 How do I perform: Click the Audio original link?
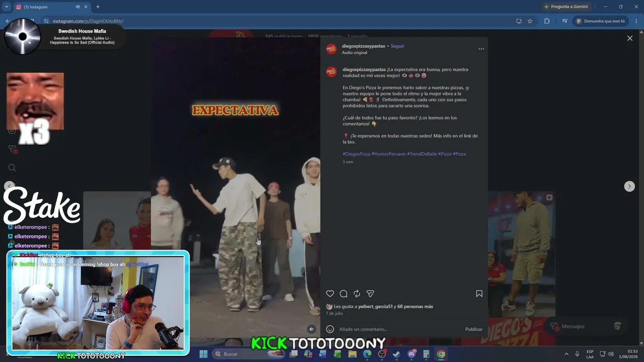[x=354, y=53]
